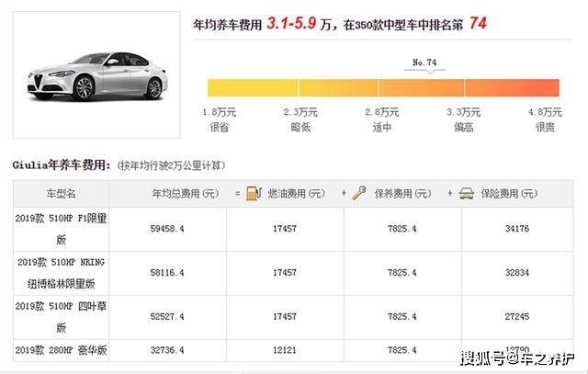The image size is (588, 374).
Task: Click the 保险费用(元) column header
Action: [509, 194]
